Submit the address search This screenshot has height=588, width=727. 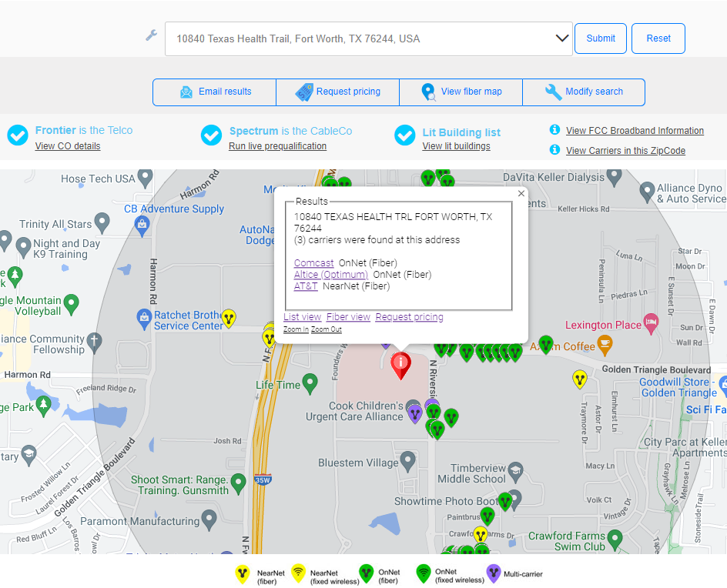click(x=601, y=38)
